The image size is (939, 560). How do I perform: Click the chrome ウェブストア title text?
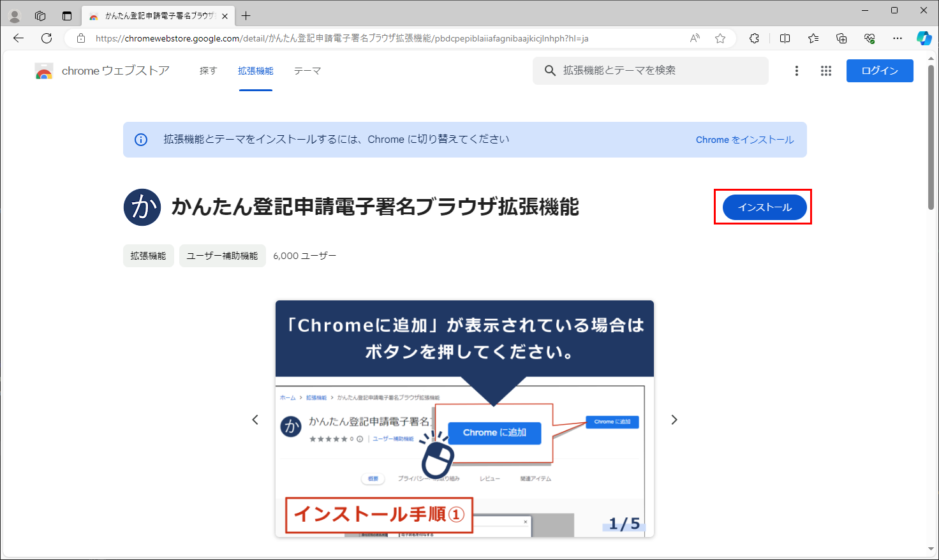click(x=115, y=71)
